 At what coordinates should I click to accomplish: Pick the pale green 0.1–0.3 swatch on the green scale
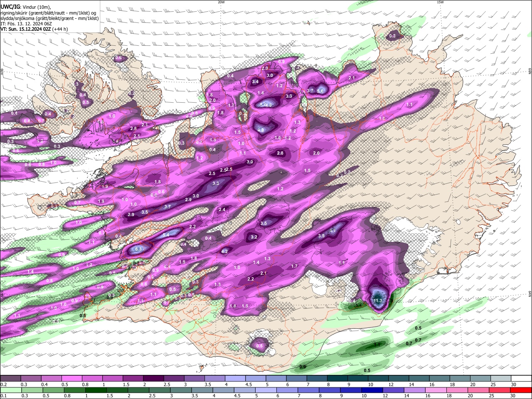point(10,390)
